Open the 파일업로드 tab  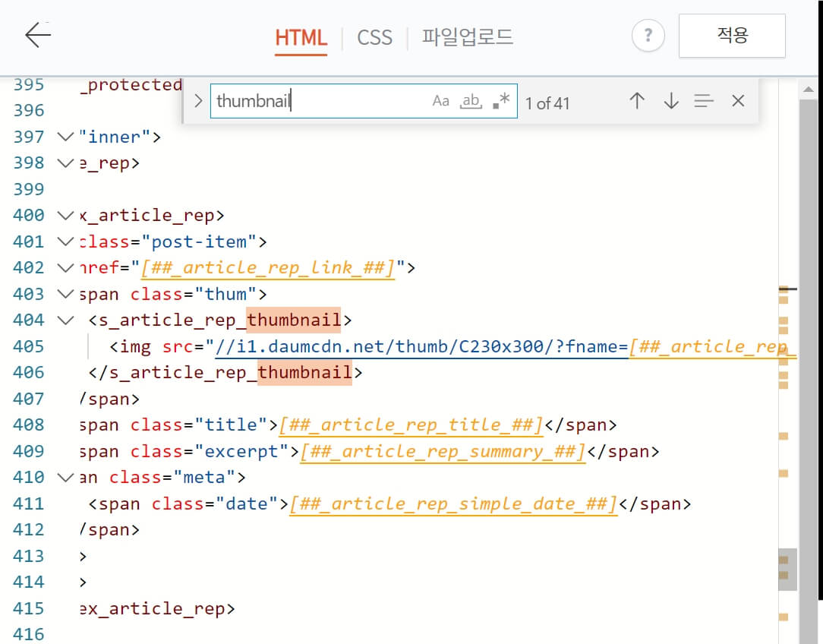pos(466,36)
